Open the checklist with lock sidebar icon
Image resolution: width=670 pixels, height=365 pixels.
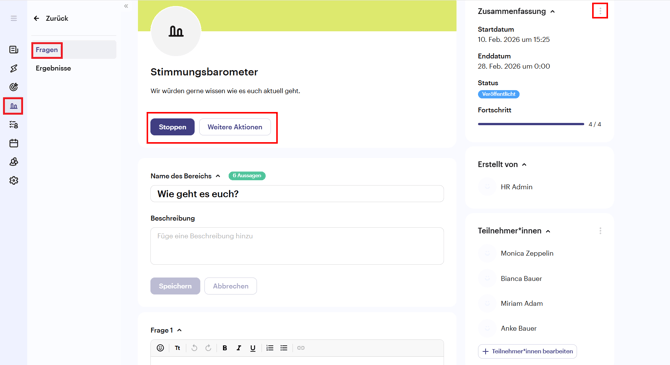(x=14, y=125)
